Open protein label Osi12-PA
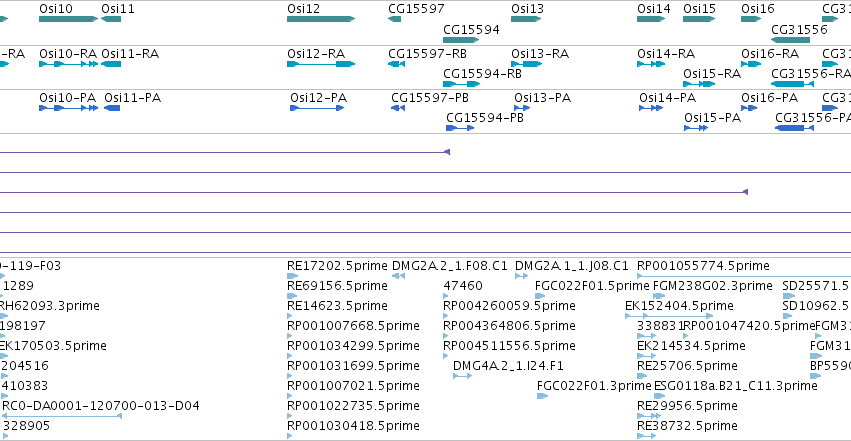The height and width of the screenshot is (441, 851). [319, 98]
